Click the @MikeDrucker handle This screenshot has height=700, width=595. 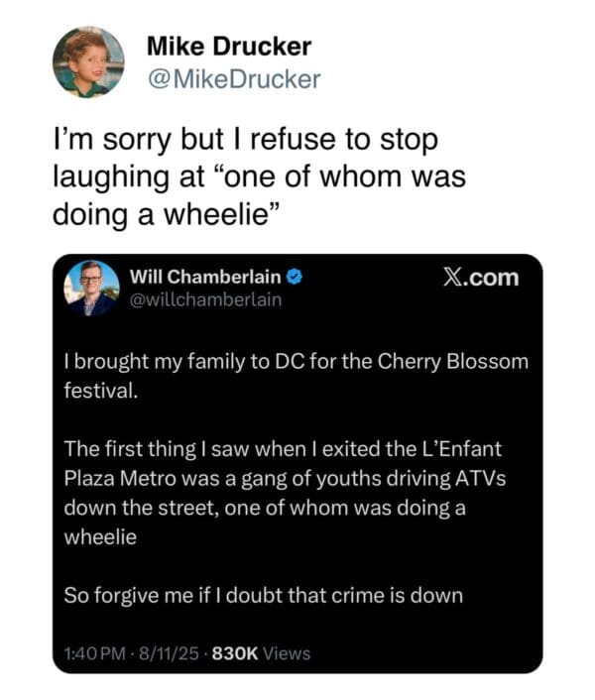(233, 79)
